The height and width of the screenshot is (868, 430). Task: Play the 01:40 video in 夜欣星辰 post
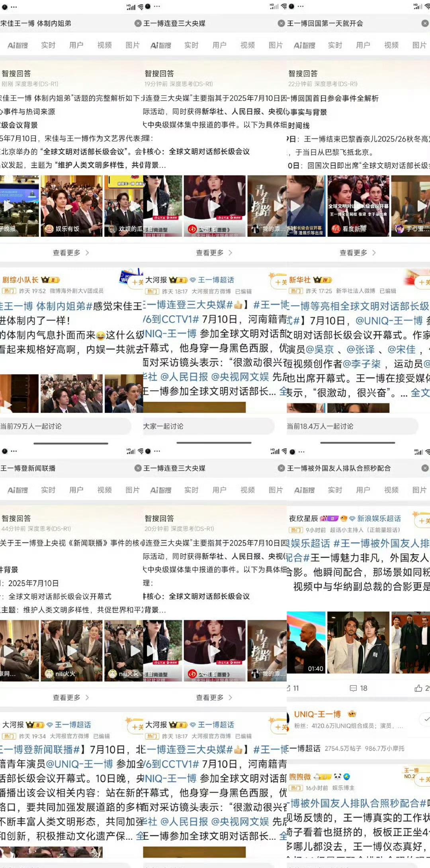tap(306, 642)
